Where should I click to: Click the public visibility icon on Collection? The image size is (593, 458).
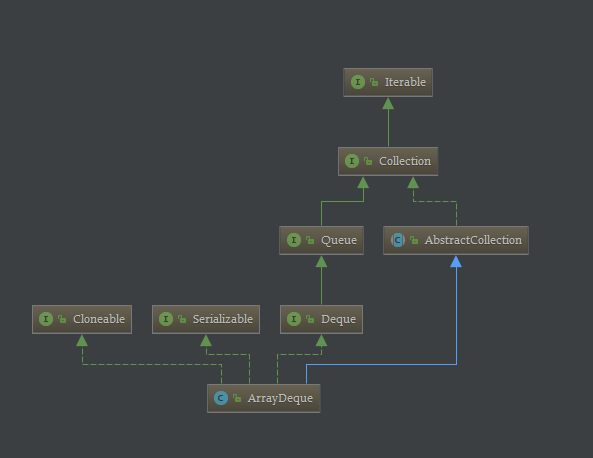coord(368,161)
